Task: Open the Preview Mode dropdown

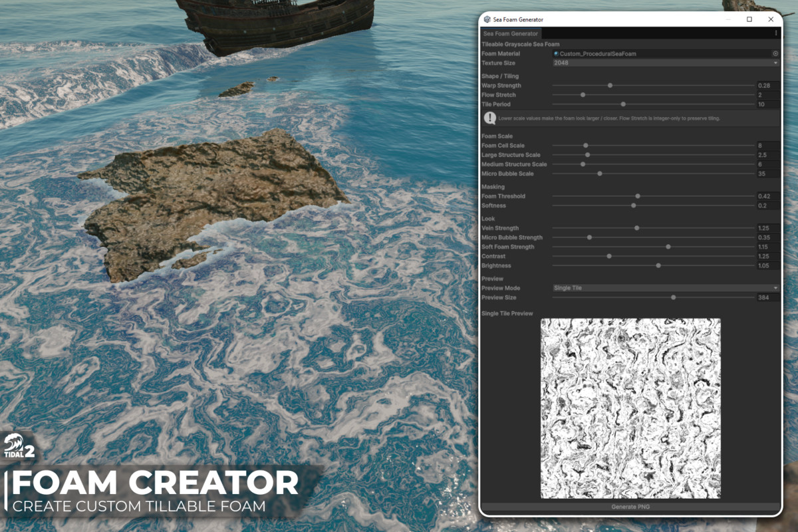Action: [x=666, y=288]
